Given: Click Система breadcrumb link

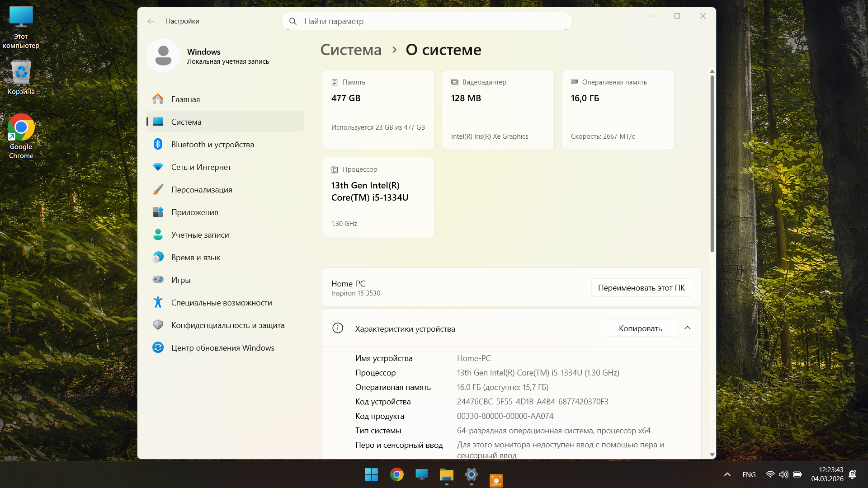Looking at the screenshot, I should click(x=351, y=50).
